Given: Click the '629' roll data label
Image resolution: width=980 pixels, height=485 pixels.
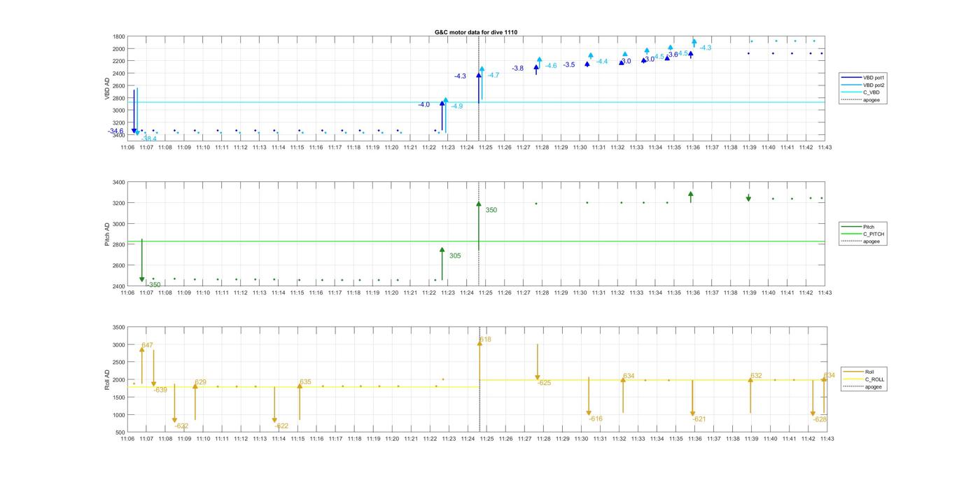Looking at the screenshot, I should [200, 382].
